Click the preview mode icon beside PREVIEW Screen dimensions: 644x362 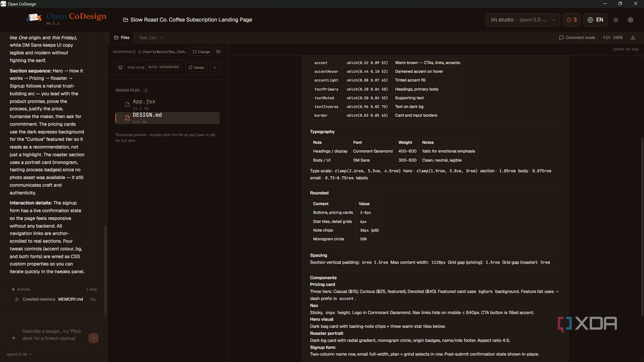tap(121, 67)
